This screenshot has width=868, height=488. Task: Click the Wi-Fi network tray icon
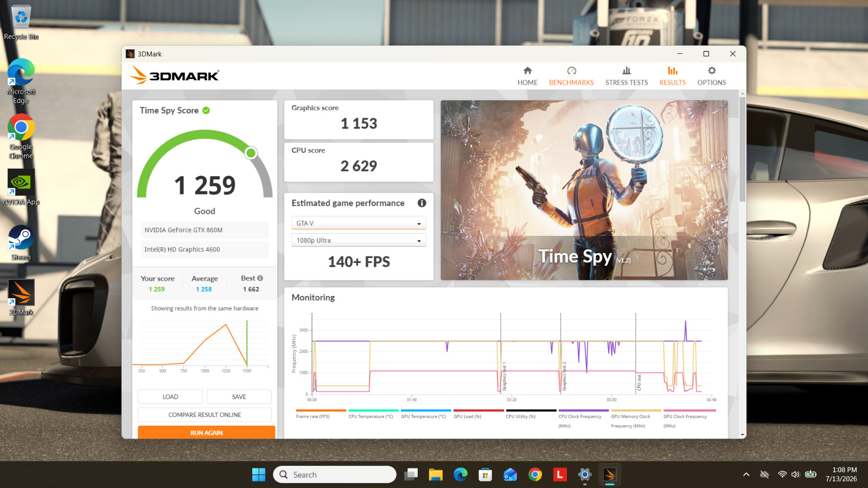point(782,474)
